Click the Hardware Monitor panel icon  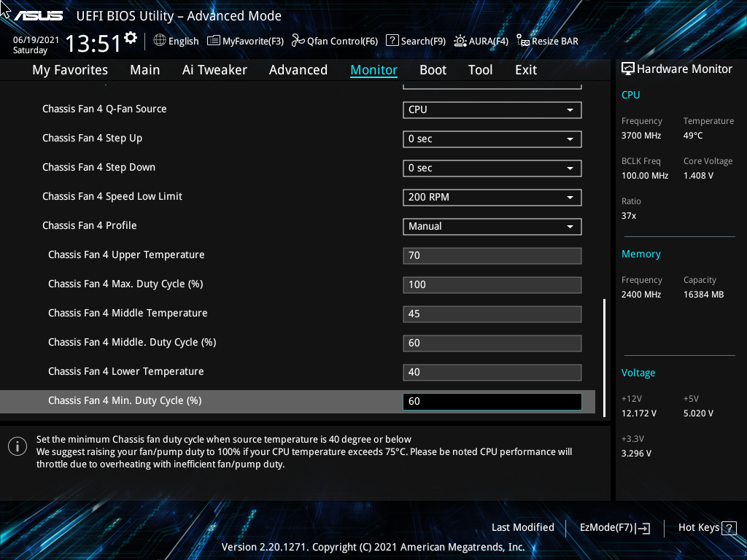pyautogui.click(x=628, y=68)
